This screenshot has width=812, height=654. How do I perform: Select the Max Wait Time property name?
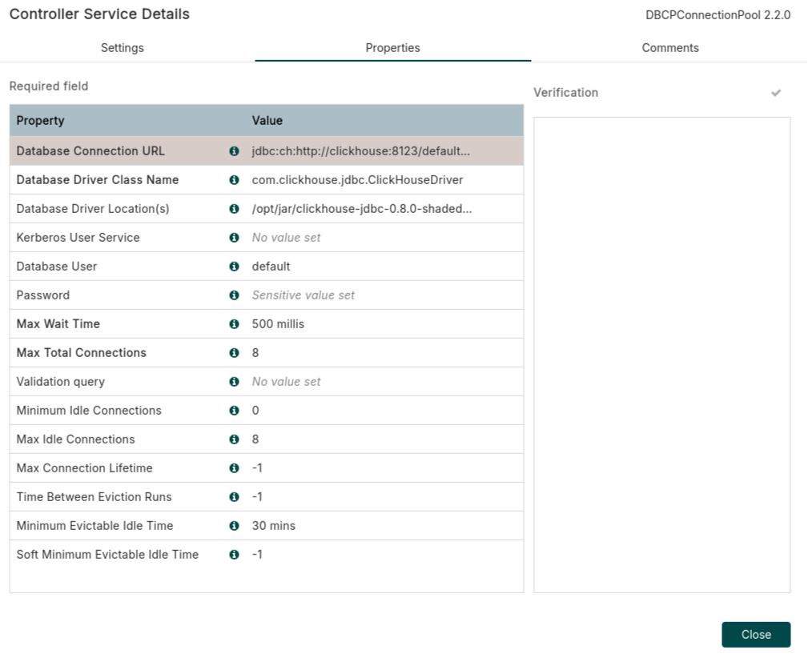58,324
